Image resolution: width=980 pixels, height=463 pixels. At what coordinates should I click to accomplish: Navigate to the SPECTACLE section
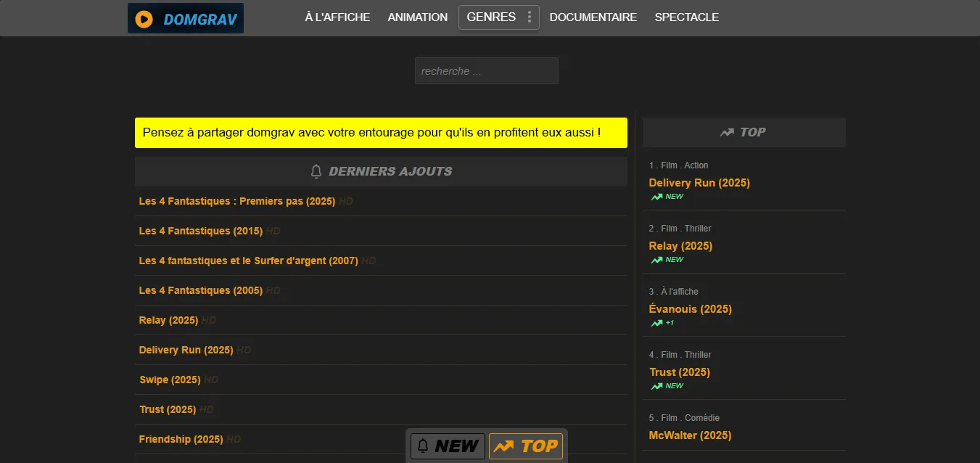[686, 17]
